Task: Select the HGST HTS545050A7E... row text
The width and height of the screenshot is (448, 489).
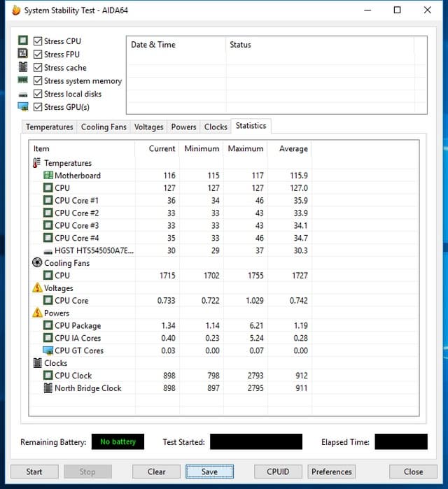Action: [94, 250]
